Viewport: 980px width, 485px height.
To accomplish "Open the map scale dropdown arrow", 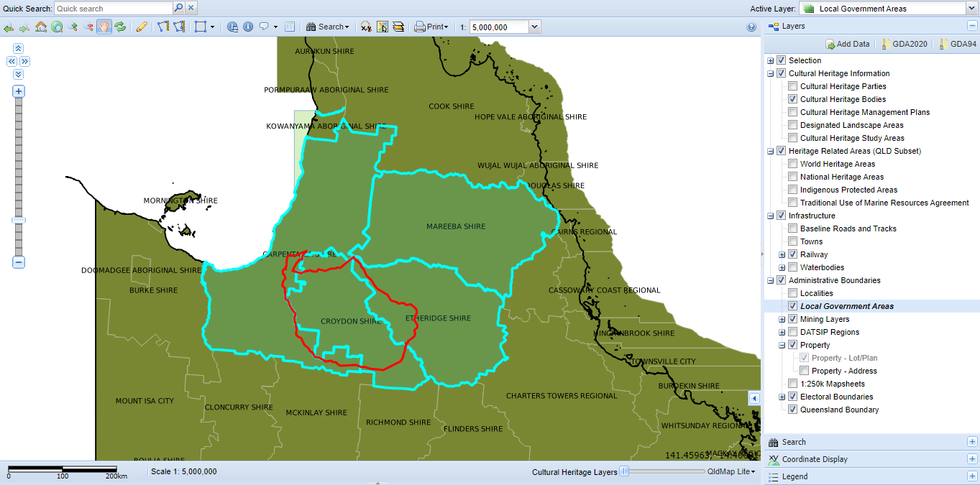I will 534,27.
